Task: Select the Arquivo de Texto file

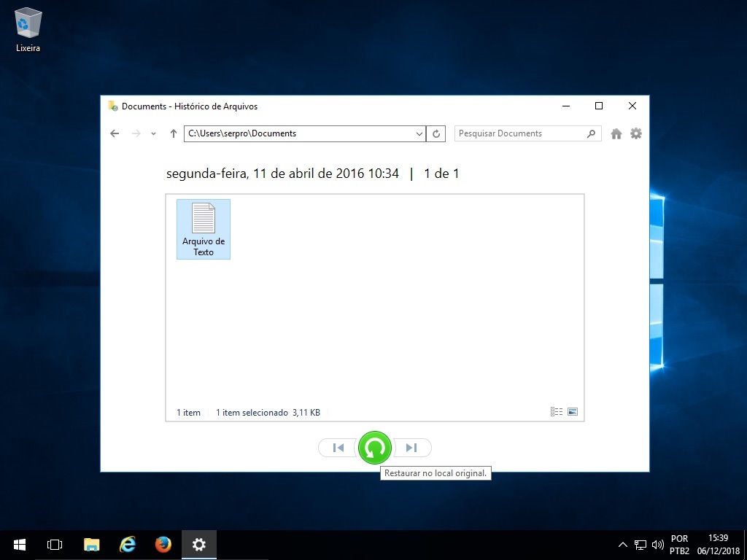Action: click(x=204, y=229)
